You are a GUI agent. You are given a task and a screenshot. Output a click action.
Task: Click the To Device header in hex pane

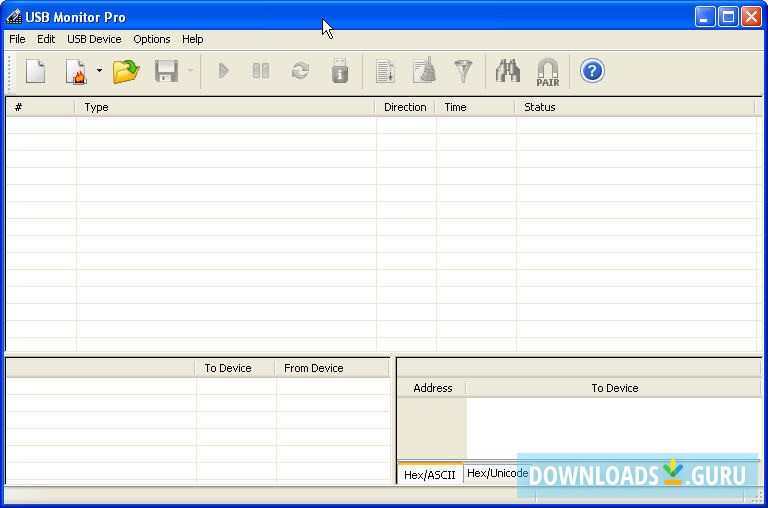click(x=614, y=388)
